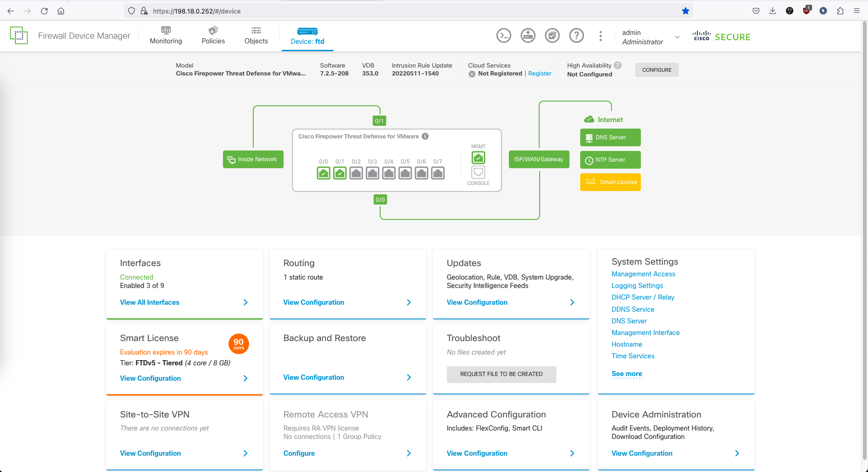Screen dimensions: 868x472
Task: Click the device model info icon
Action: pos(425,137)
